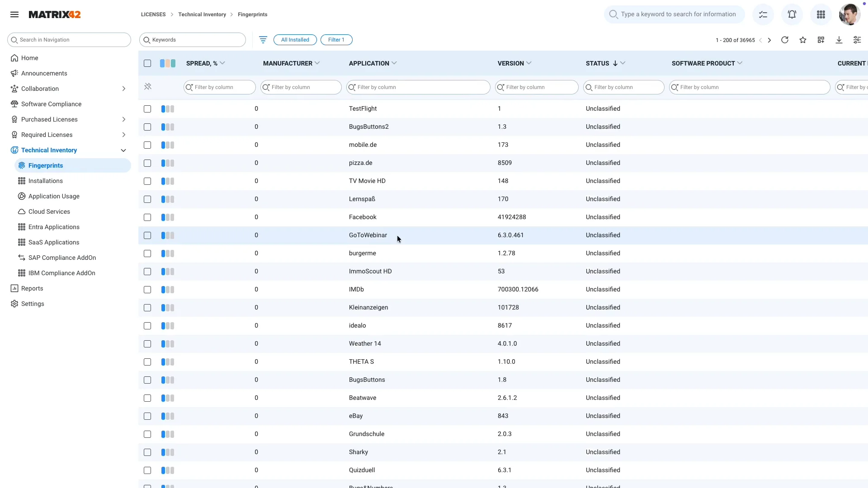Open the hamburger navigation menu
The image size is (868, 488).
(14, 14)
